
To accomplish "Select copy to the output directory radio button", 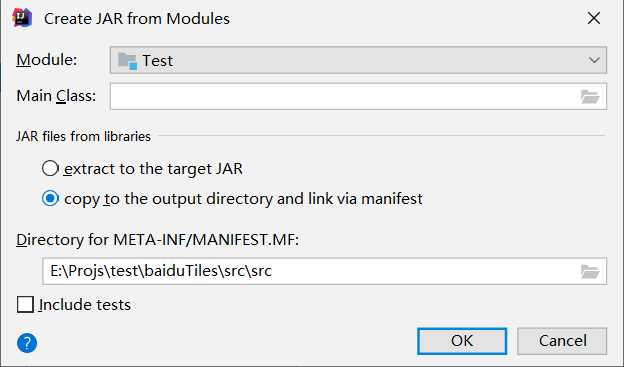I will [51, 198].
